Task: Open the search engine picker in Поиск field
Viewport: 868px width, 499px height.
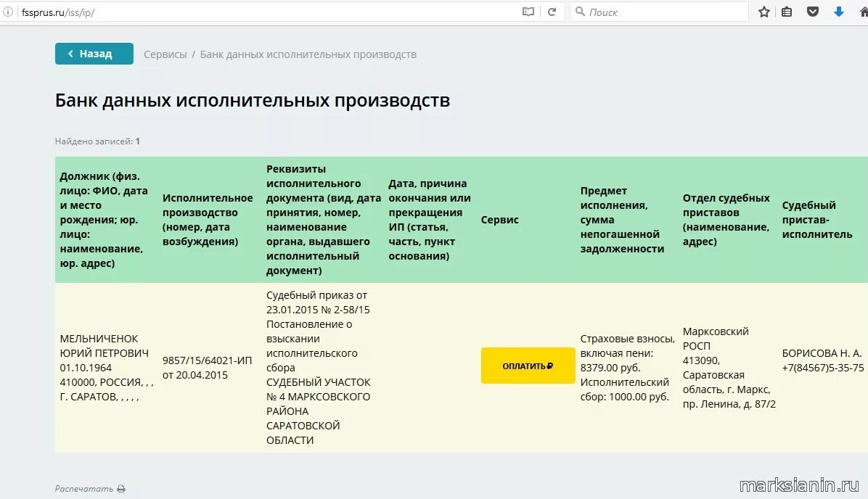Action: click(x=580, y=12)
